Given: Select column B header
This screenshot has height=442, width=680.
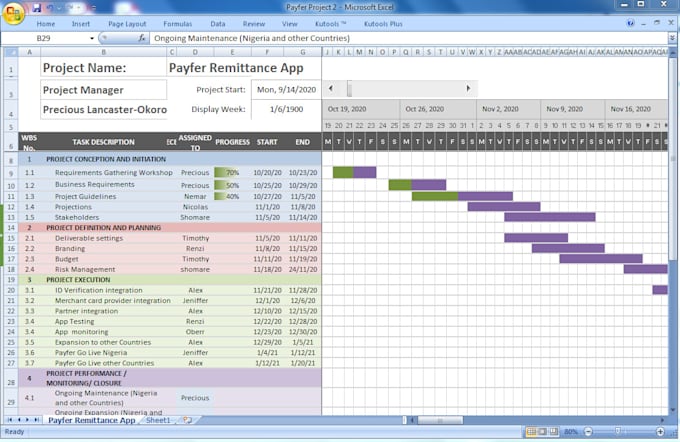Looking at the screenshot, I should click(x=104, y=52).
